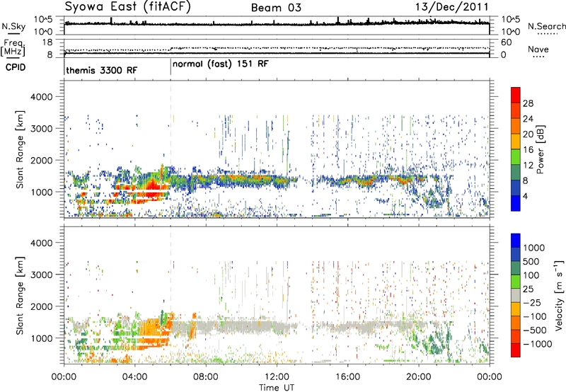Click the Velocity [m s-1] color bar label

[559, 295]
